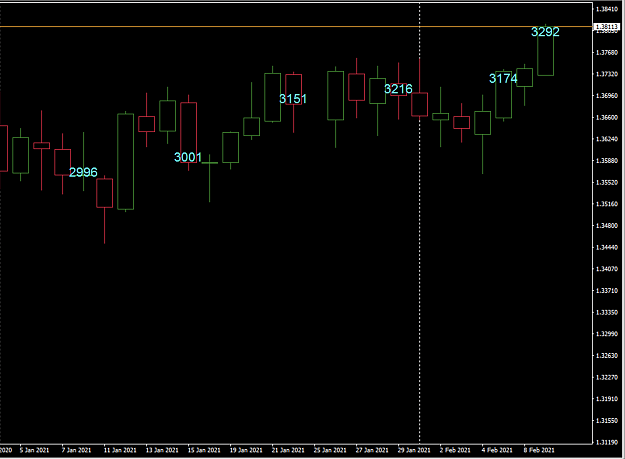Screen dimensions: 625x459
Task: Click the 1.31550 price axis label
Action: (x=607, y=420)
